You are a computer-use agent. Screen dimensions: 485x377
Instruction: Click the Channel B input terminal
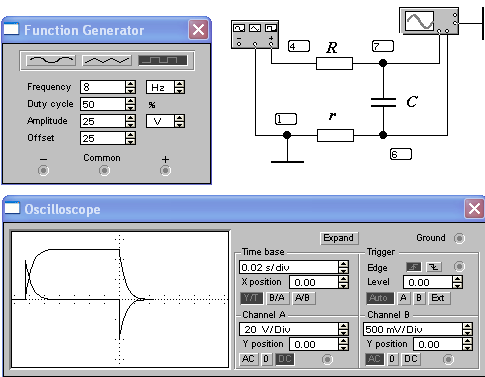[x=448, y=359]
